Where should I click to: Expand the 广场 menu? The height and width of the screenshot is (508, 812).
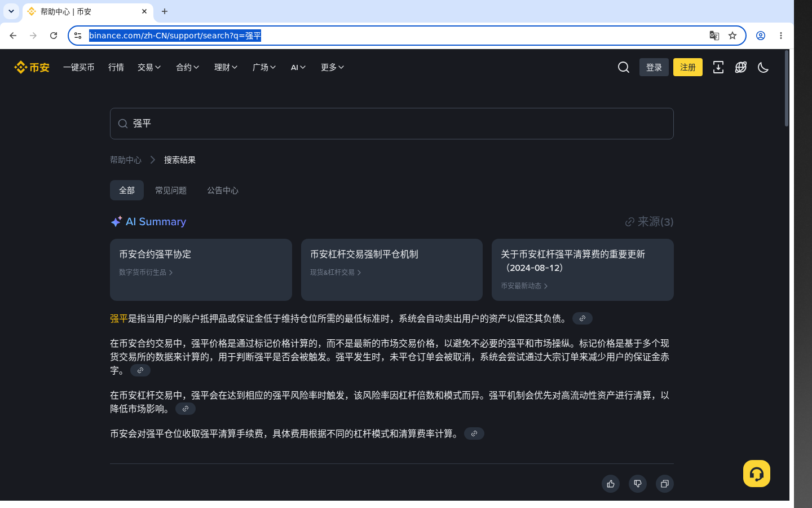(264, 67)
